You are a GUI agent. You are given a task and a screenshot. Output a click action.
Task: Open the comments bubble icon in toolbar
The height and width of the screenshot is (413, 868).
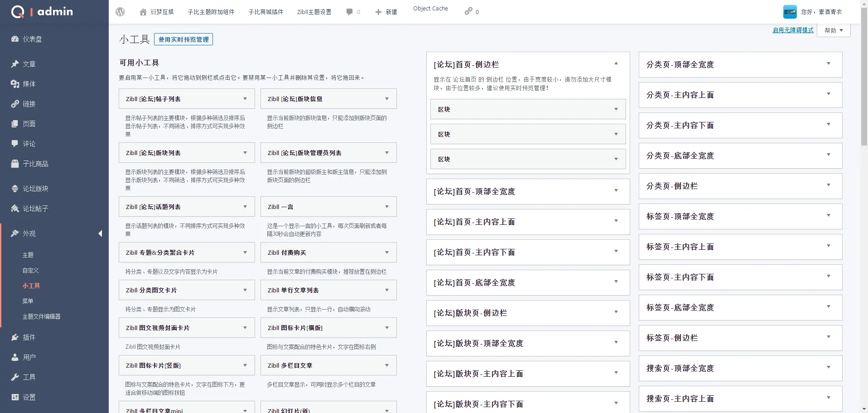[x=349, y=12]
